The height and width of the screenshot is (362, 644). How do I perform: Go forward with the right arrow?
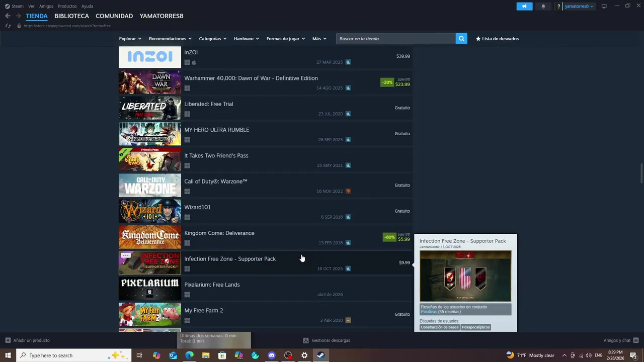coord(18,16)
